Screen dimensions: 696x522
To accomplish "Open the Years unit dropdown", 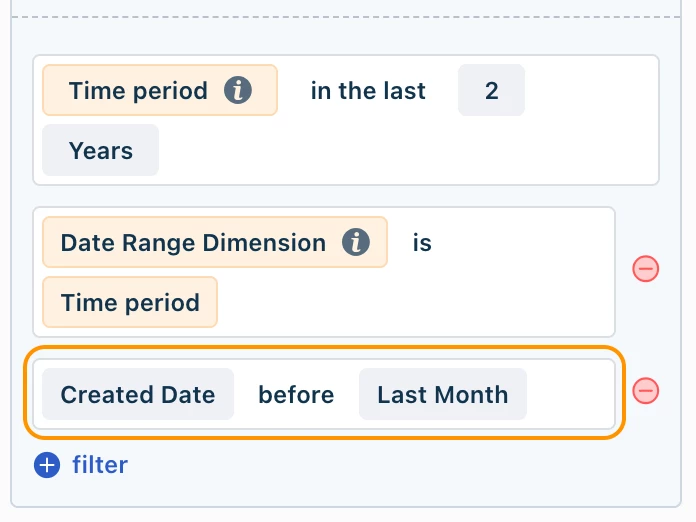I will 100,150.
